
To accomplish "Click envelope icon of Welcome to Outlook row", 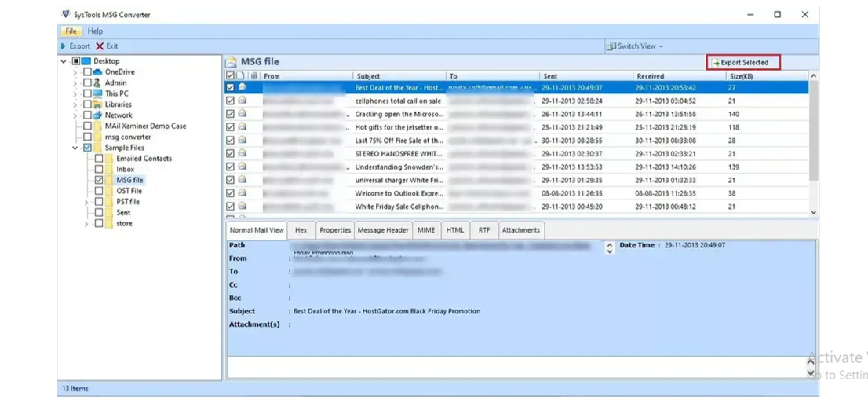I will [x=242, y=193].
